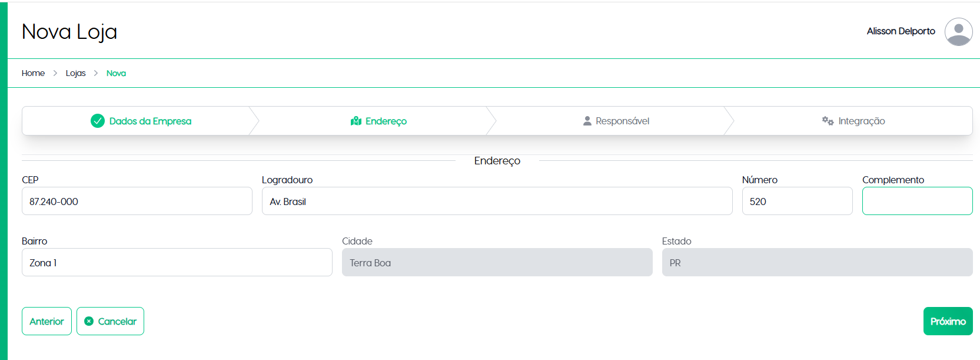Open the Dados da Empresa step
Viewport: 980px width, 360px height.
click(x=150, y=121)
